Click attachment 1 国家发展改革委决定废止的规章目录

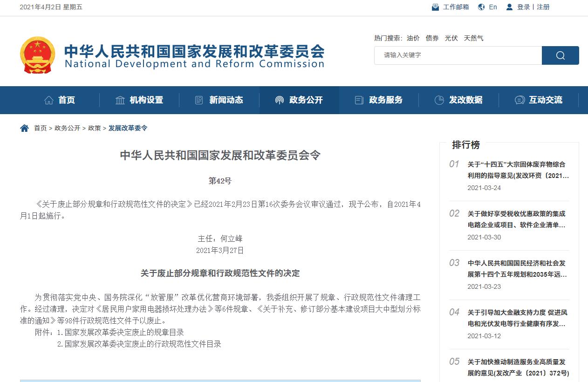(x=120, y=333)
